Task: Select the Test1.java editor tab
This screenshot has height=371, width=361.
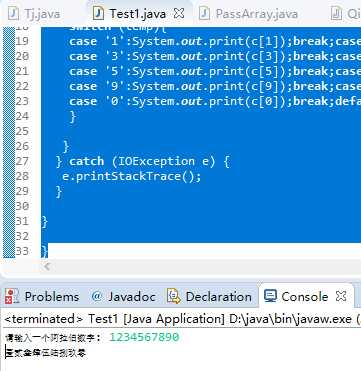Action: click(x=137, y=14)
